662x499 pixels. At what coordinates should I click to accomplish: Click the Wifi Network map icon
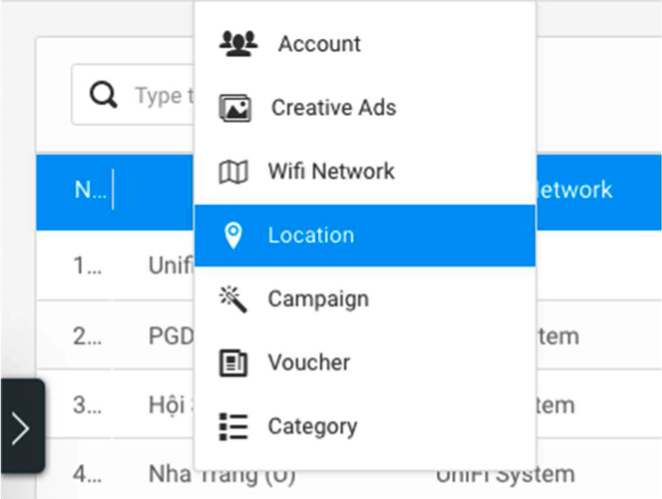click(x=233, y=172)
